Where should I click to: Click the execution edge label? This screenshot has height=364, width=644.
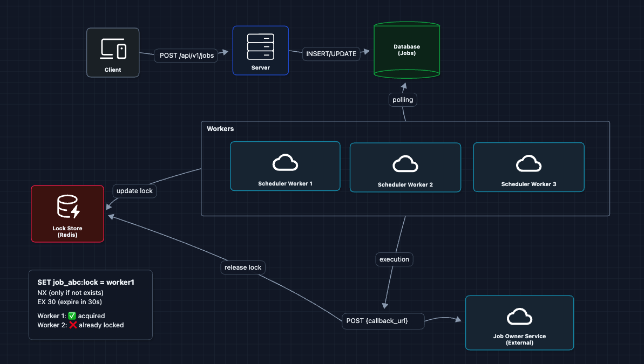tap(394, 259)
